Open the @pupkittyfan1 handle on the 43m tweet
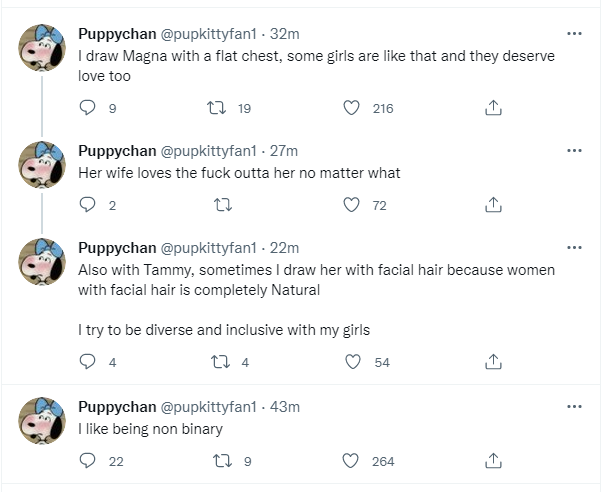 (208, 407)
